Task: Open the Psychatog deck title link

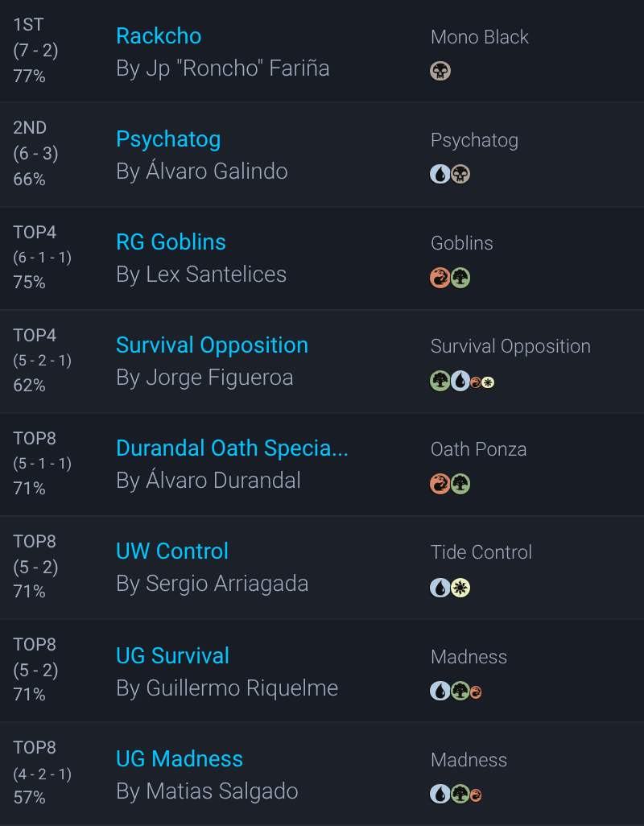Action: (168, 138)
